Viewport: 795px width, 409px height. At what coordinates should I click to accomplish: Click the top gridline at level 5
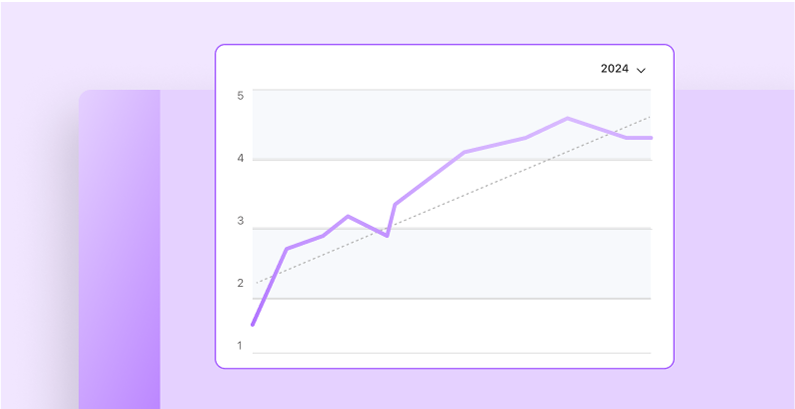pos(450,90)
